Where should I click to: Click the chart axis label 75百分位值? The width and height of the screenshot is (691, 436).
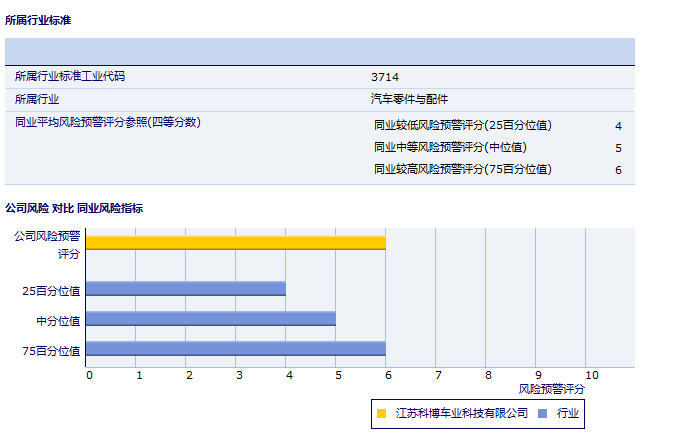[x=52, y=351]
